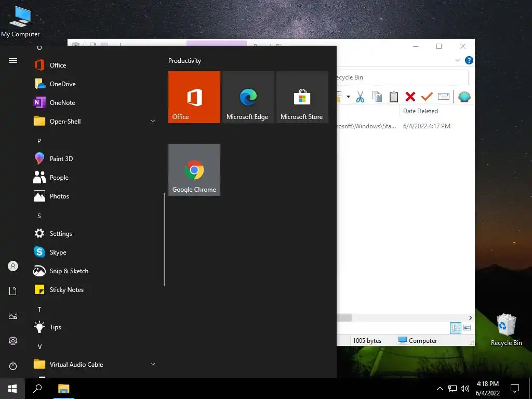Click the Productivity group heading
This screenshot has width=532, height=399.
tap(184, 61)
